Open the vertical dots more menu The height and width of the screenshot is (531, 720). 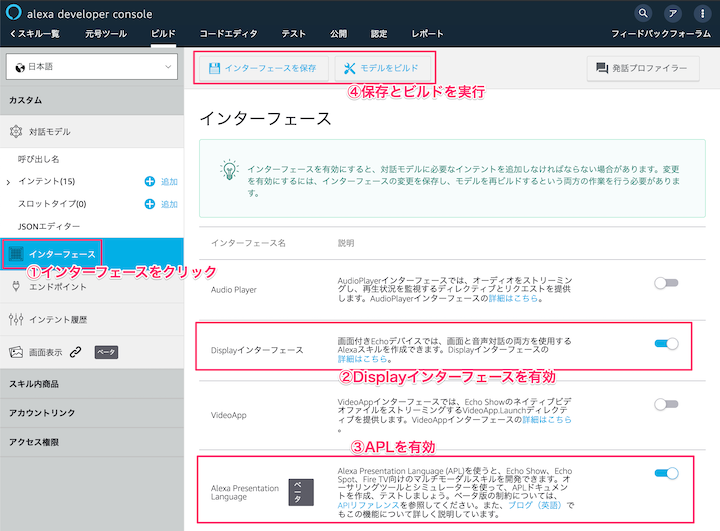pos(702,13)
